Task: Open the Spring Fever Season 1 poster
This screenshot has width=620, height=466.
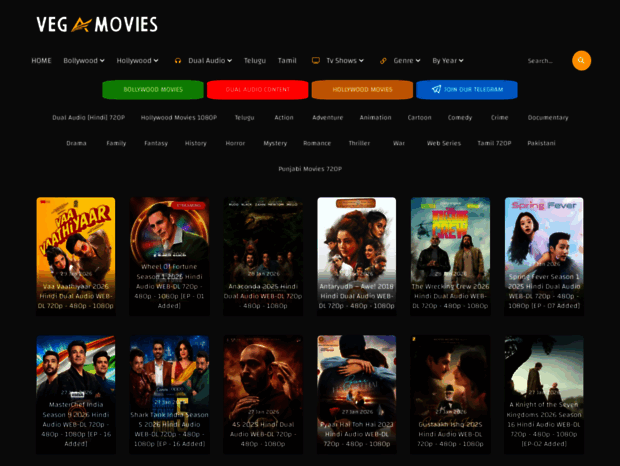Action: [544, 256]
